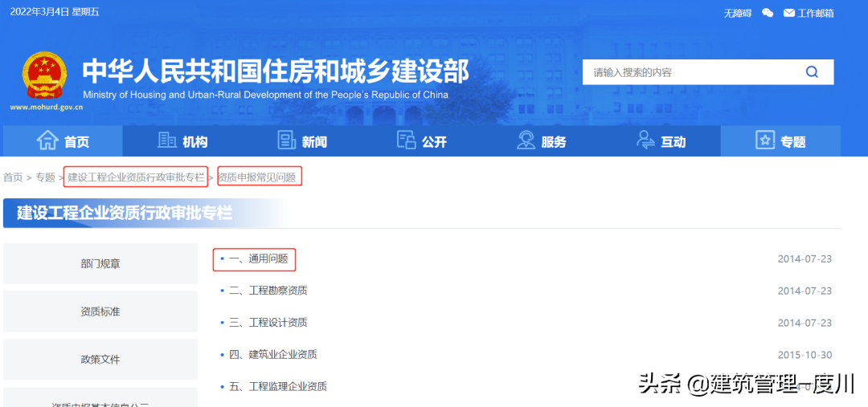868x407 pixels.
Task: Click the search magnifier icon
Action: (812, 72)
